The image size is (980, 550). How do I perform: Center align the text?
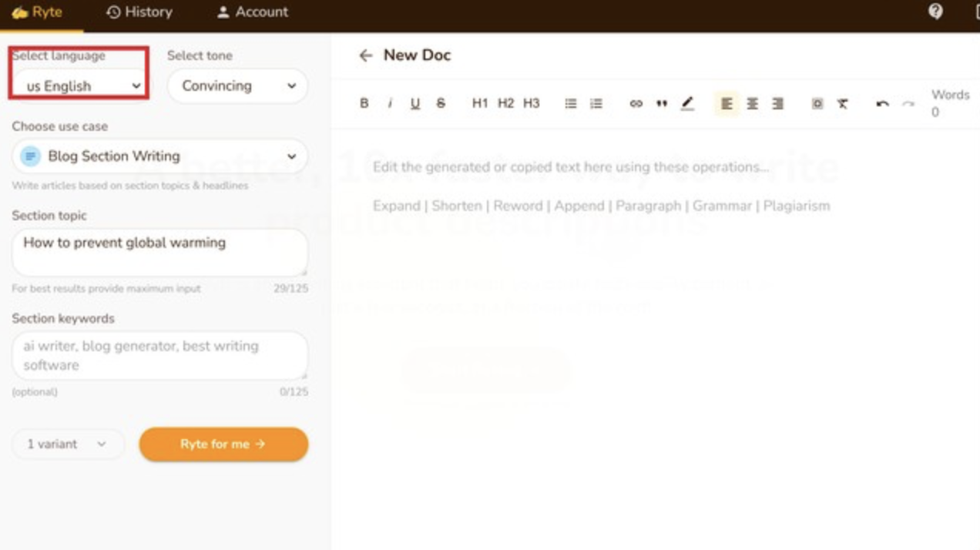pyautogui.click(x=752, y=103)
